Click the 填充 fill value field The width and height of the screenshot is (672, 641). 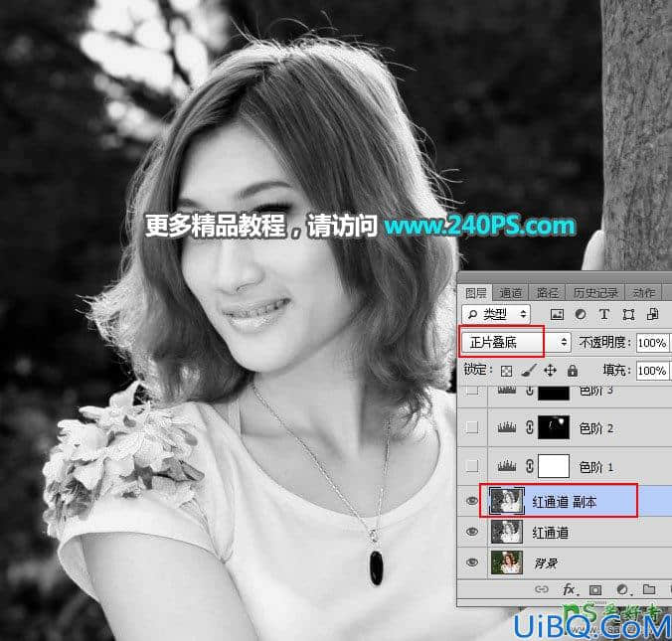652,371
